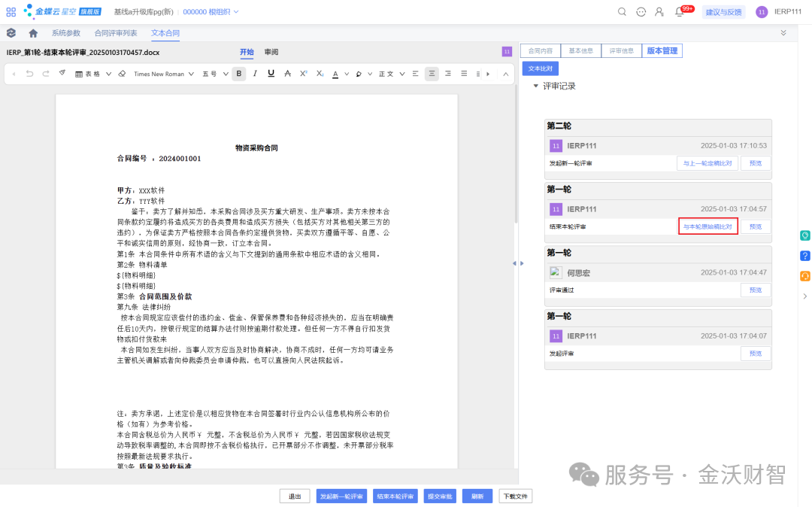Apply strikethrough to text
The width and height of the screenshot is (812, 507).
[287, 74]
